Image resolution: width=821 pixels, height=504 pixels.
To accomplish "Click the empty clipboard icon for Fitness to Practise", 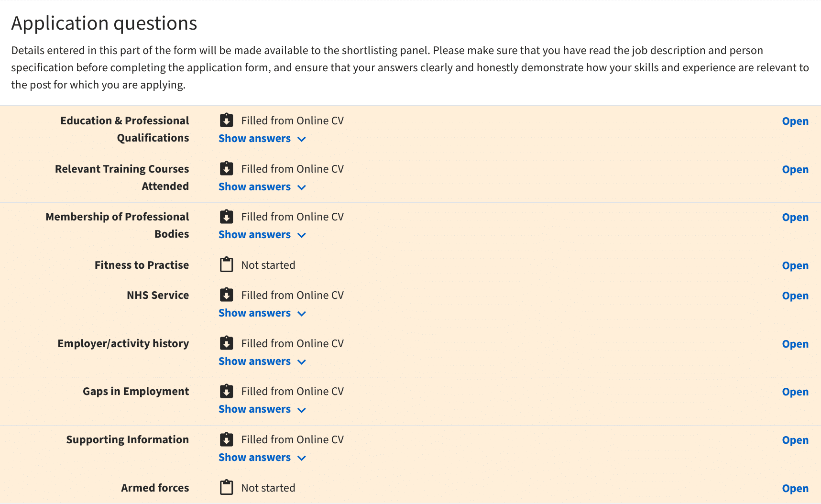I will tap(226, 264).
